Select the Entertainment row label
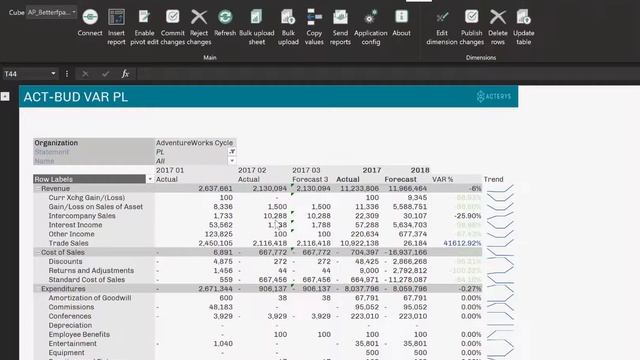 pos(72,344)
